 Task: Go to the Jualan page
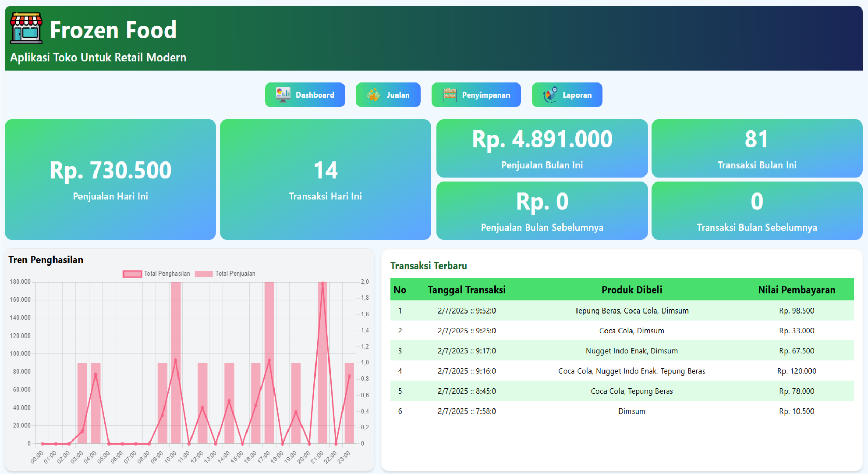click(388, 95)
